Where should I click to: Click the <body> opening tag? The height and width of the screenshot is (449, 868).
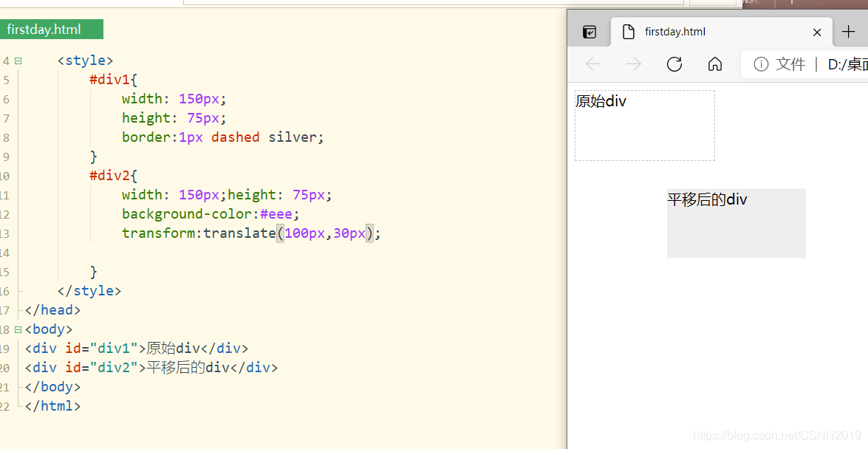tap(49, 329)
